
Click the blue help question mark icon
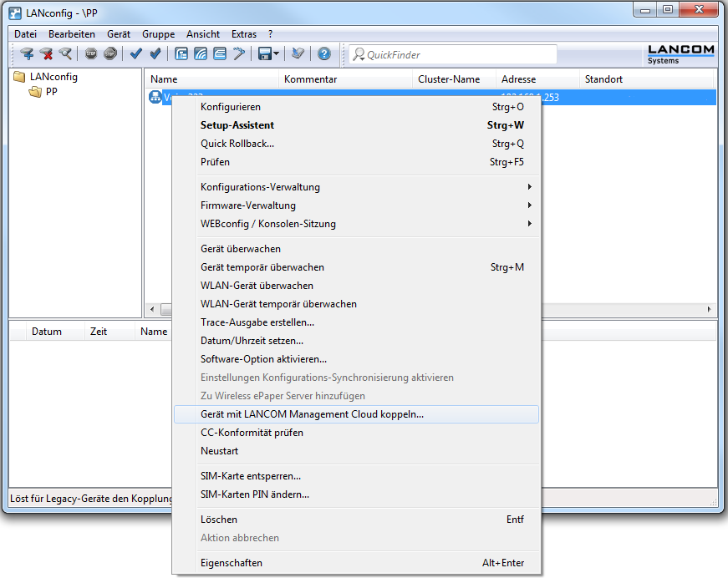[324, 54]
